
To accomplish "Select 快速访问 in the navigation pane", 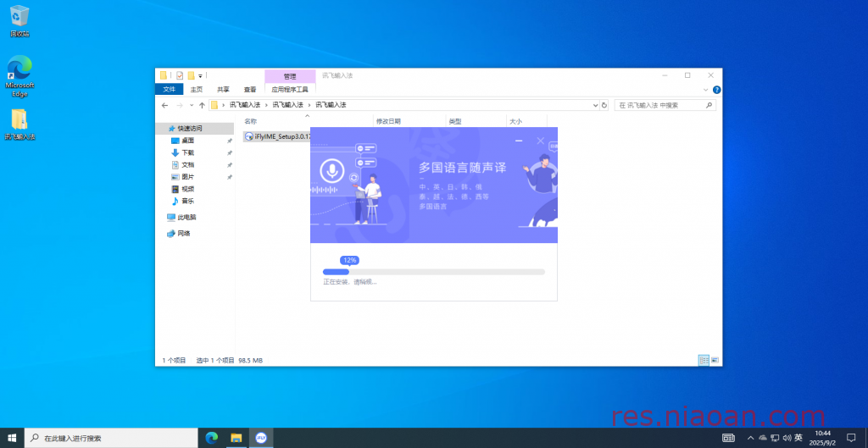I will click(195, 129).
